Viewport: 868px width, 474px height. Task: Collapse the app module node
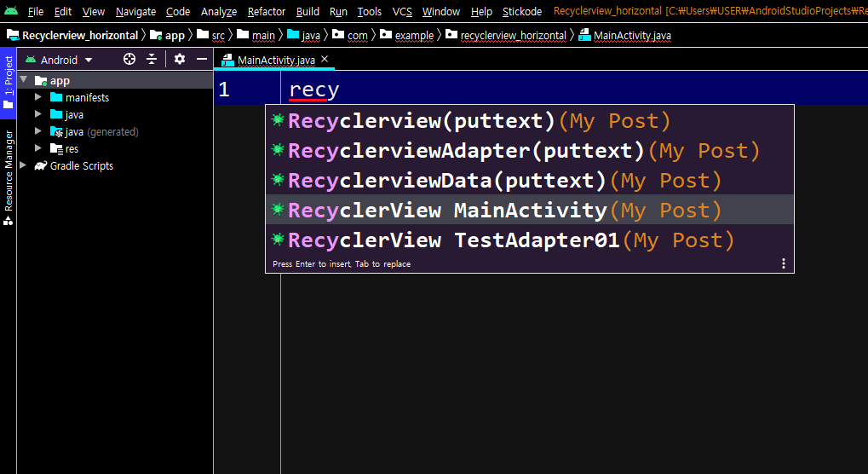click(x=24, y=80)
